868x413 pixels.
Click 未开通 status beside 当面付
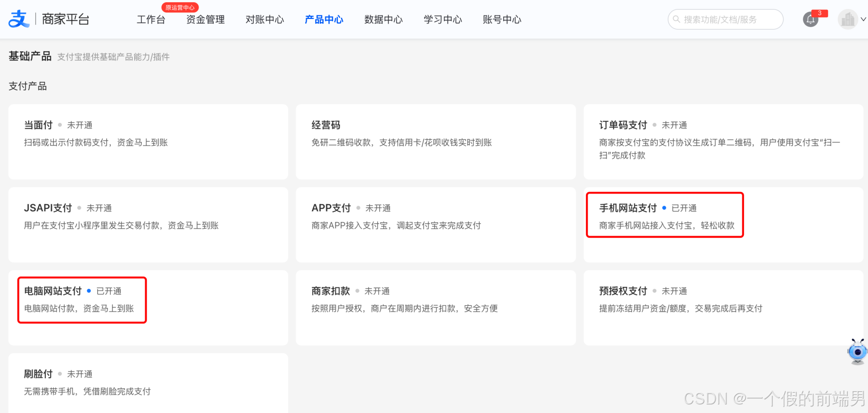point(80,125)
